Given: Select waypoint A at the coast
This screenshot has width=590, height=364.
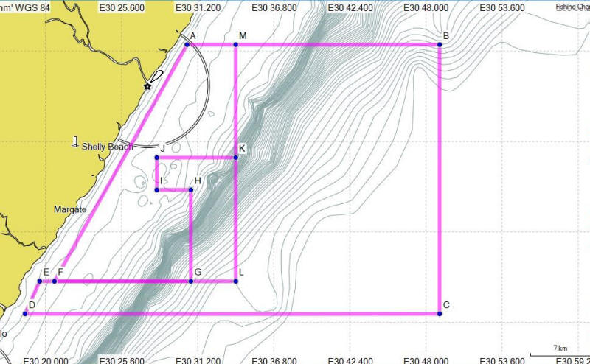Looking at the screenshot, I should point(186,45).
